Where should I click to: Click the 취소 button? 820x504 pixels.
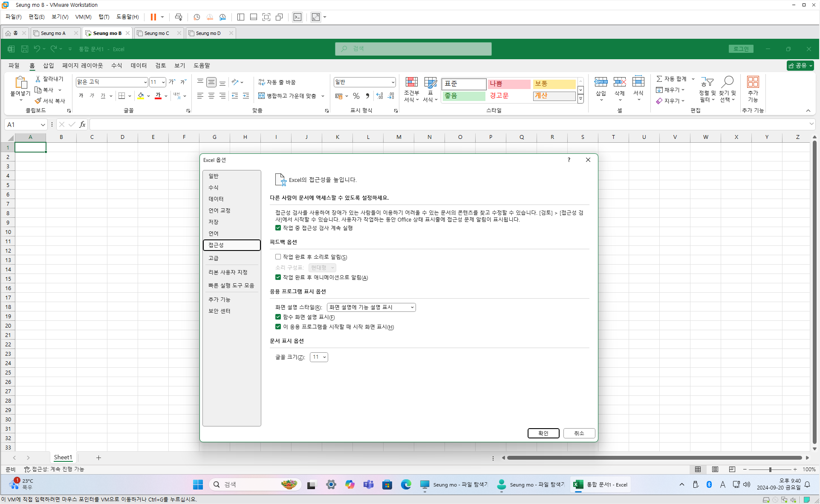click(x=579, y=433)
